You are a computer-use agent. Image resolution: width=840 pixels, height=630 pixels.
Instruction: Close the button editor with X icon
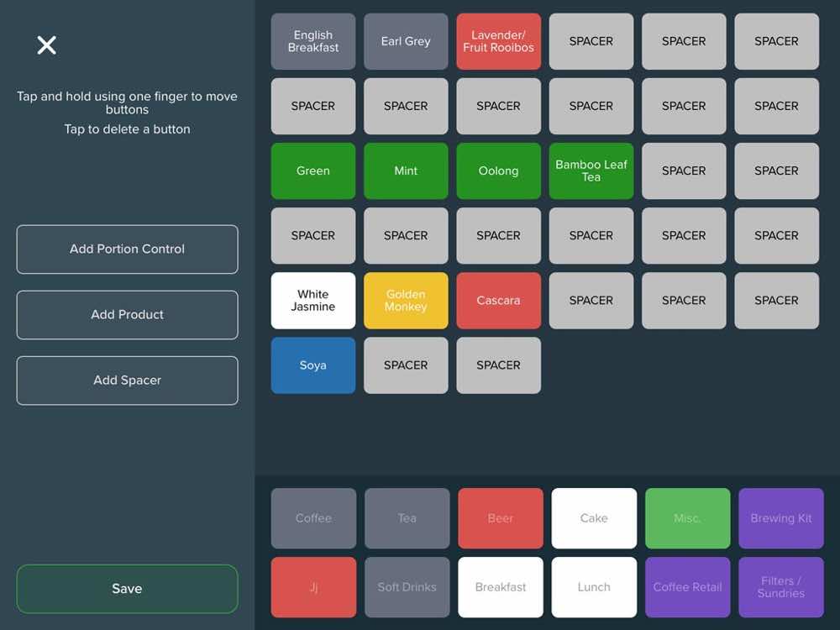pyautogui.click(x=46, y=45)
